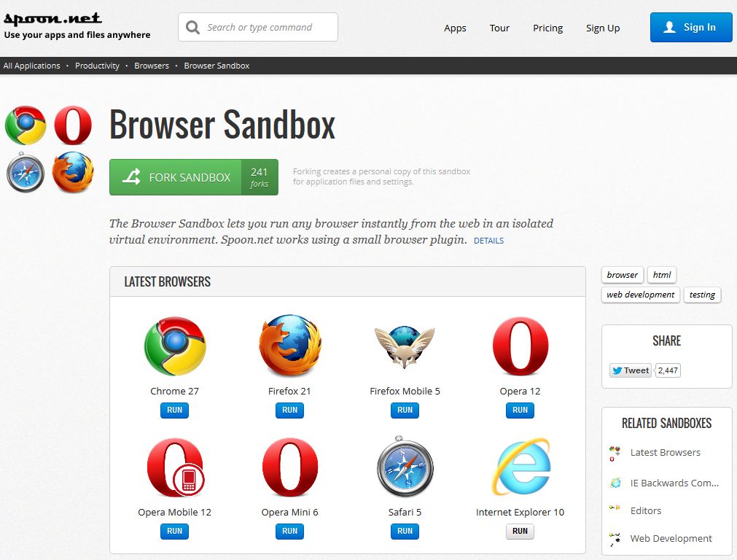Image resolution: width=737 pixels, height=560 pixels.
Task: Share using the Tweet button
Action: (631, 370)
